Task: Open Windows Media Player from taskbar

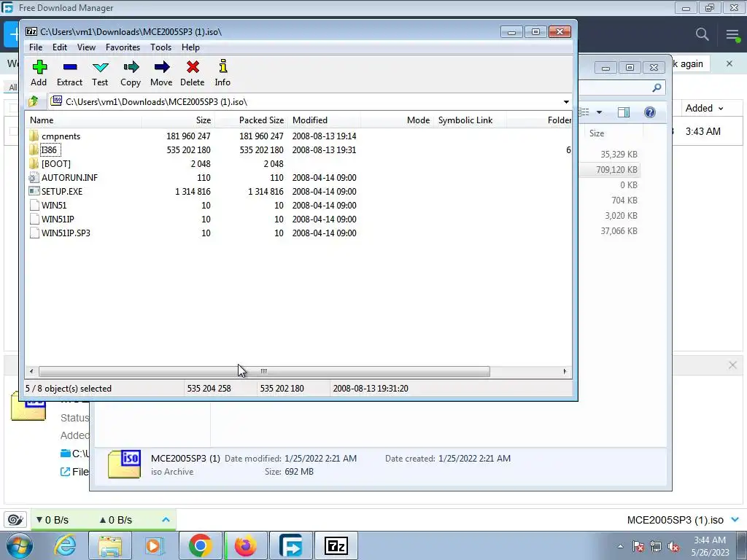Action: coord(154,545)
